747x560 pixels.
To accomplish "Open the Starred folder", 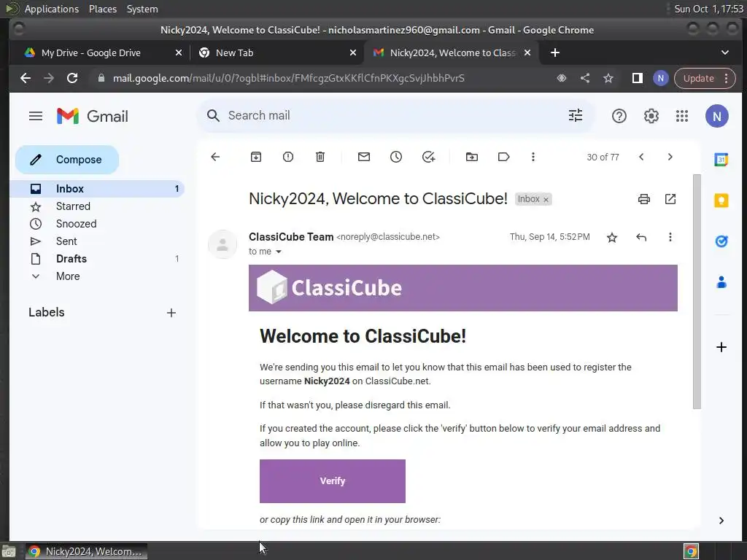I will (x=97, y=206).
